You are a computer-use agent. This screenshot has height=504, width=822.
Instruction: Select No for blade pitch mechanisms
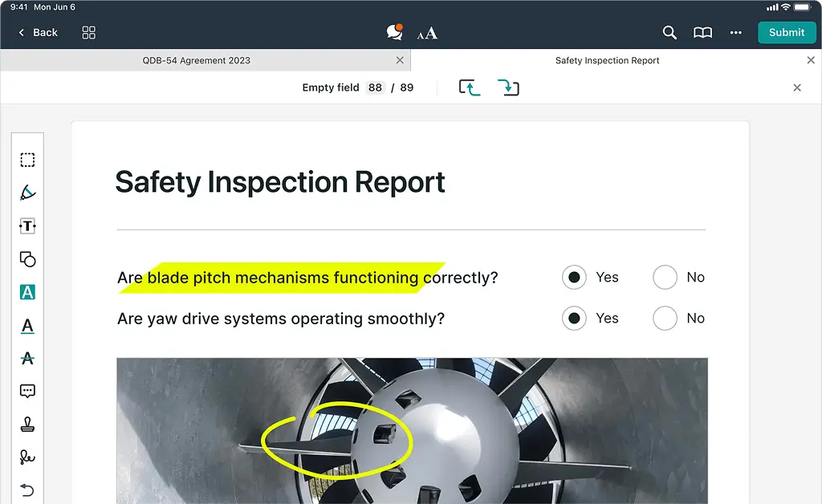pyautogui.click(x=665, y=278)
